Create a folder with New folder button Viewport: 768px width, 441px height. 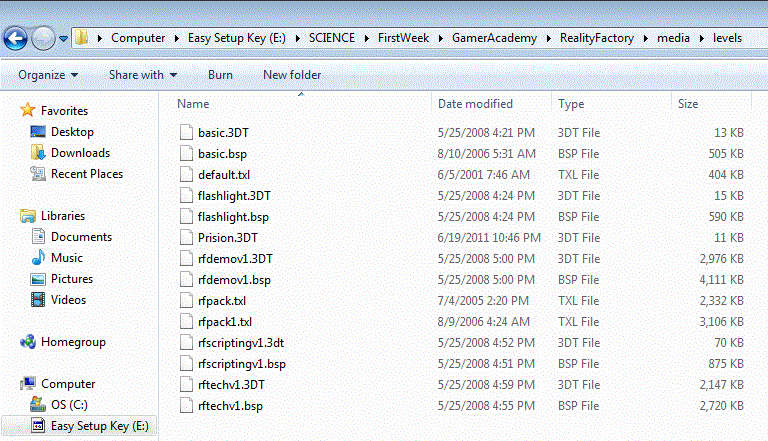coord(292,75)
